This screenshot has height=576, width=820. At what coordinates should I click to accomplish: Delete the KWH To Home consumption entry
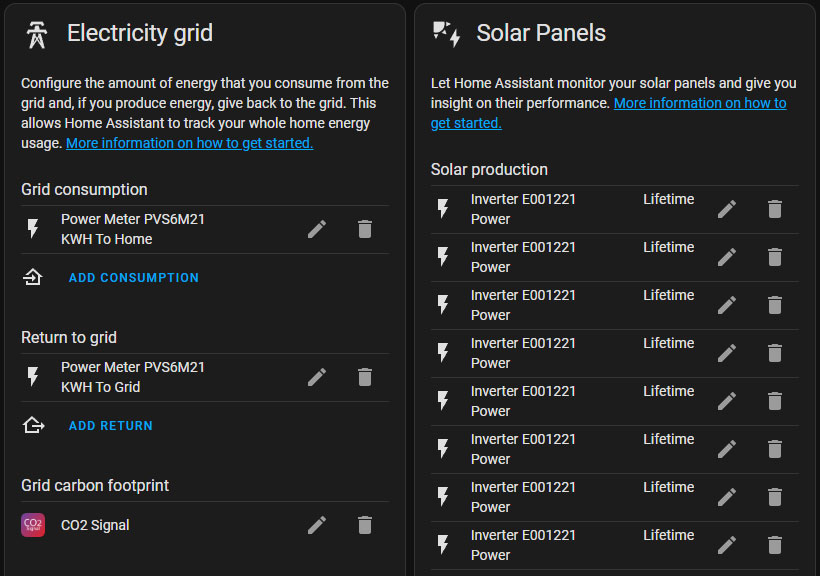pos(365,229)
